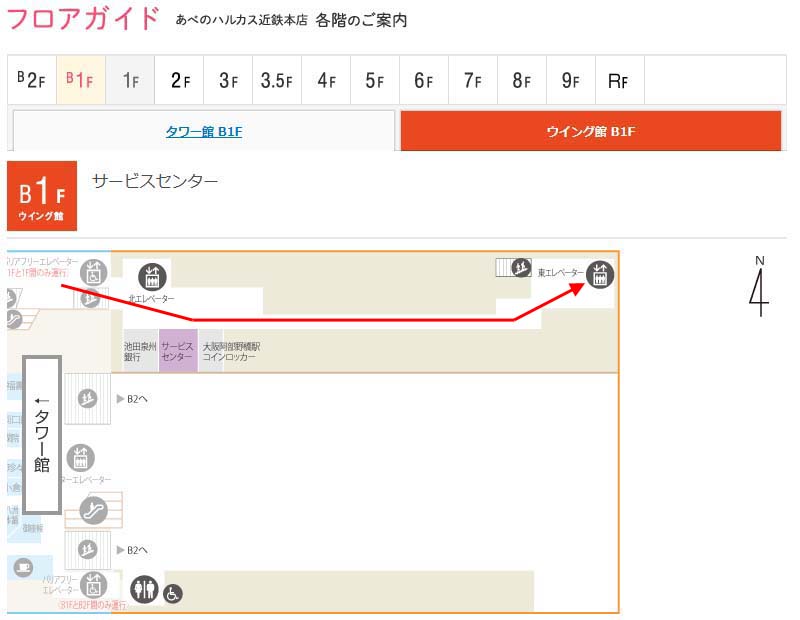Select the B2F floor tab
Image resolution: width=800 pixels, height=620 pixels.
(x=32, y=81)
